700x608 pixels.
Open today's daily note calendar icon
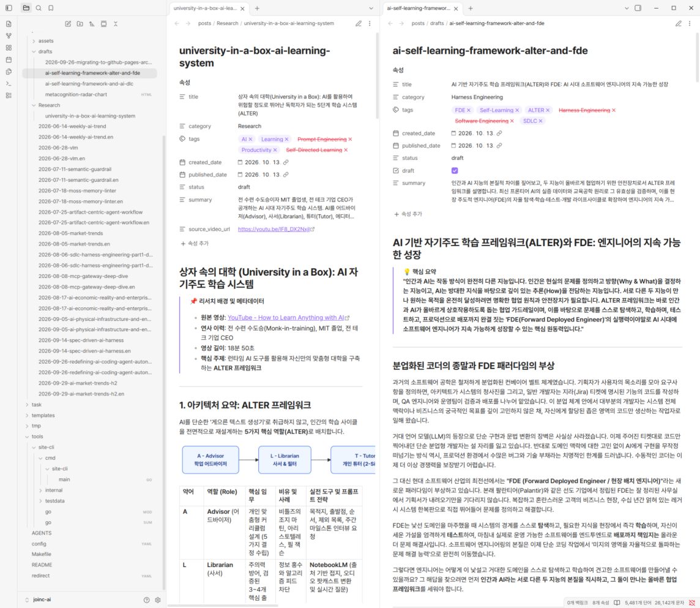click(x=9, y=60)
